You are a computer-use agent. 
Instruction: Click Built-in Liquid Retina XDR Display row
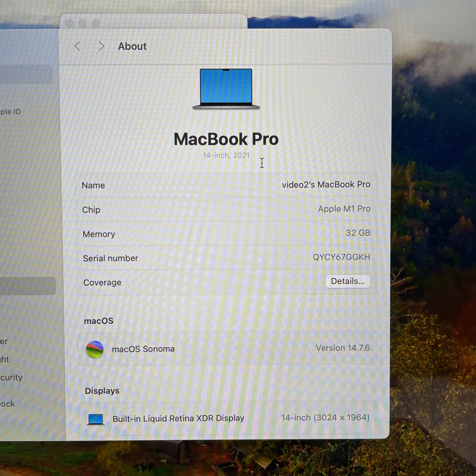tap(178, 419)
